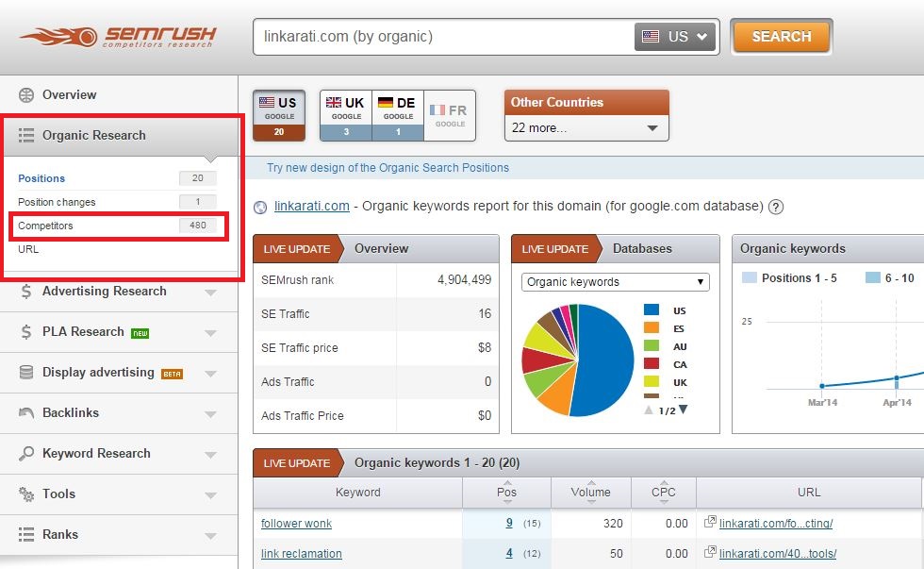Click Try new design of Organic Search Positions
The width and height of the screenshot is (924, 569).
tap(388, 167)
